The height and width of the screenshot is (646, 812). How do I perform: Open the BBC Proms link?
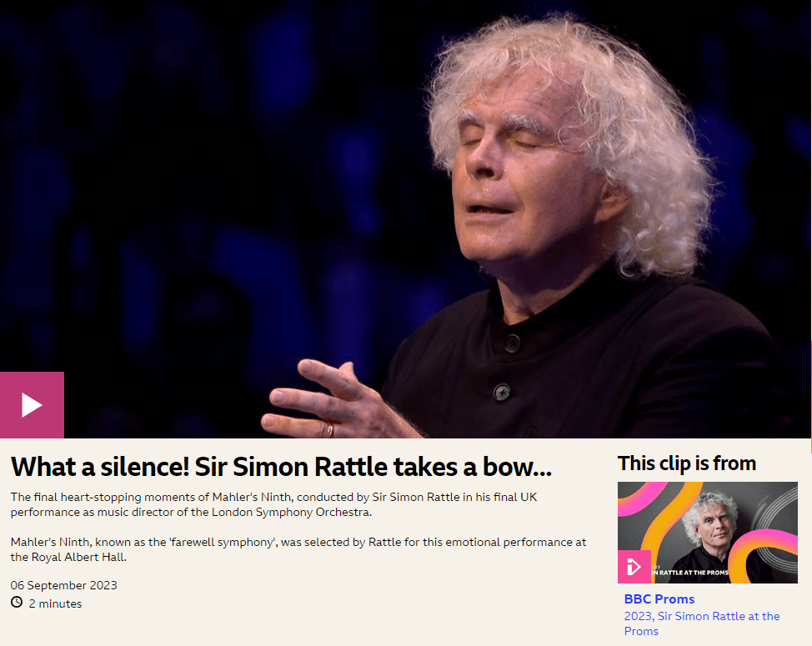(659, 598)
